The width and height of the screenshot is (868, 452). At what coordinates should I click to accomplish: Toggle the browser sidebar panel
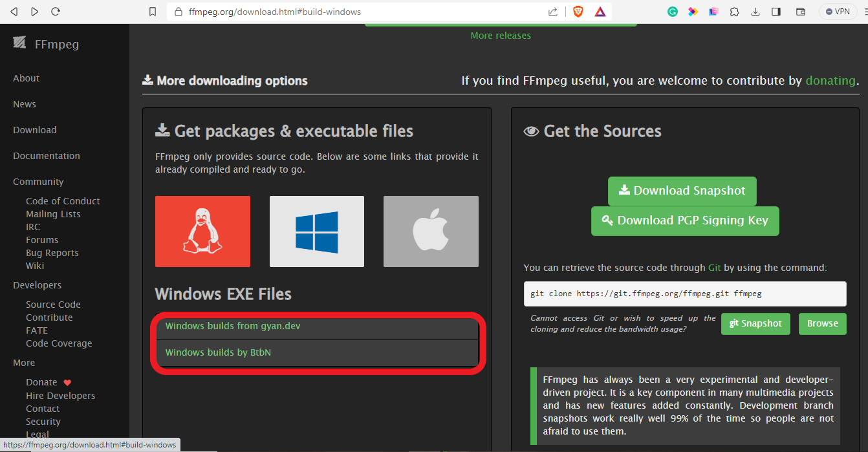(776, 12)
